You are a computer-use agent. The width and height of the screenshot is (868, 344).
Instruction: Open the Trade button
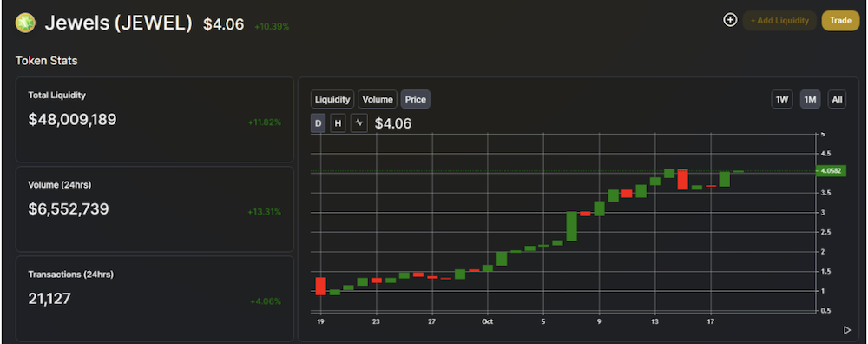point(840,21)
